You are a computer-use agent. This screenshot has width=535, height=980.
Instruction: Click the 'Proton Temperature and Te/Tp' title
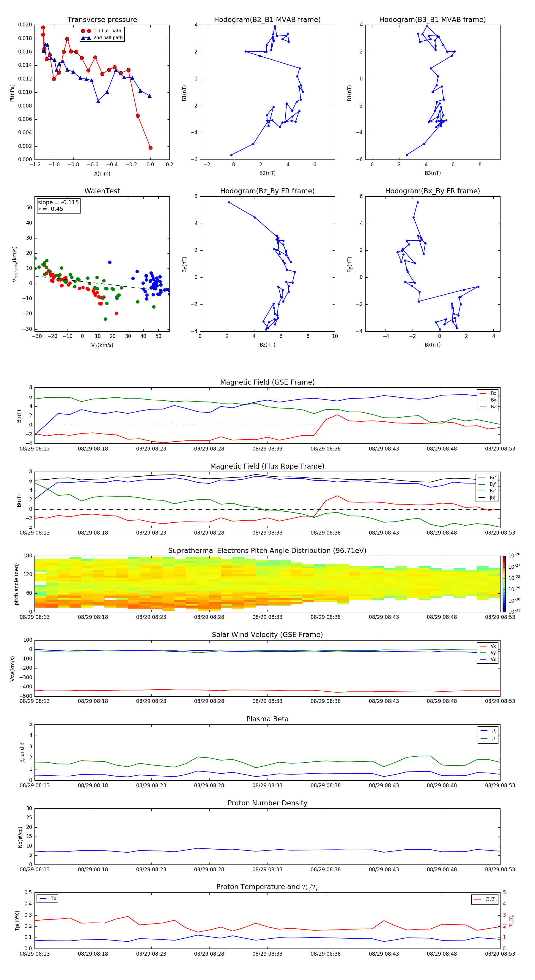coord(267,887)
